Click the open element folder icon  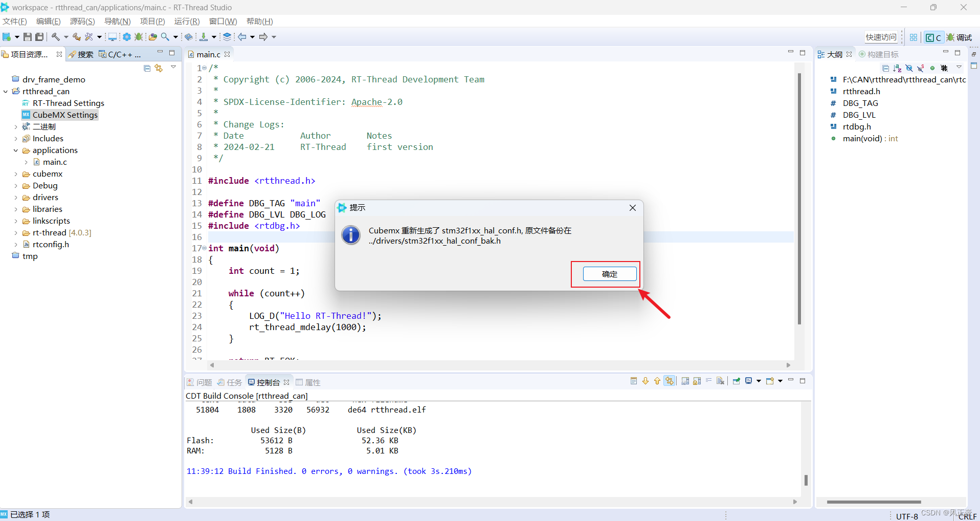coord(153,37)
